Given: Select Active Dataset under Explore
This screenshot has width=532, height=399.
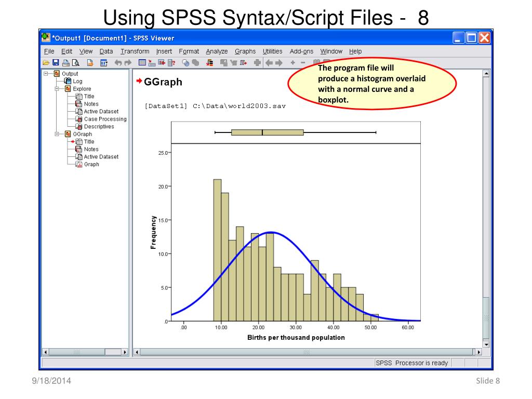Looking at the screenshot, I should click(101, 111).
